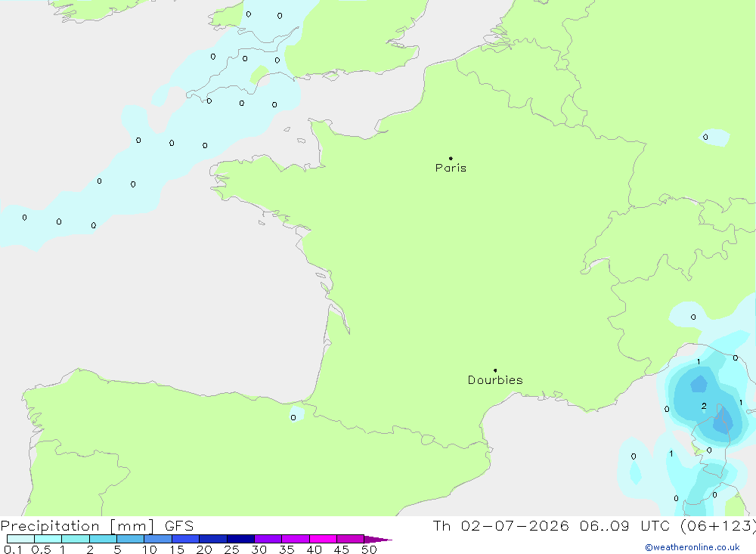Image resolution: width=756 pixels, height=554 pixels.
Task: Select the 15–20 mm legend color swatch
Action: 186,539
